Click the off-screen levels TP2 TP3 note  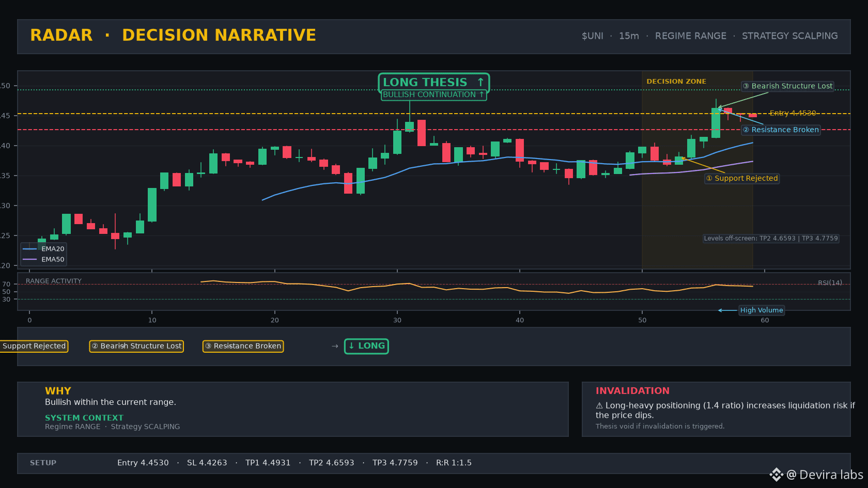pos(771,239)
